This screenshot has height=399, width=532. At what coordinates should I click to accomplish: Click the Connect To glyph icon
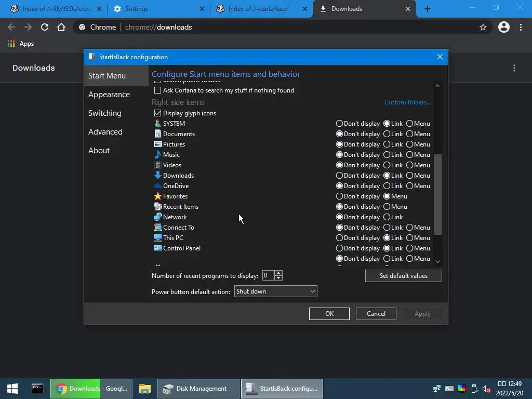click(157, 228)
